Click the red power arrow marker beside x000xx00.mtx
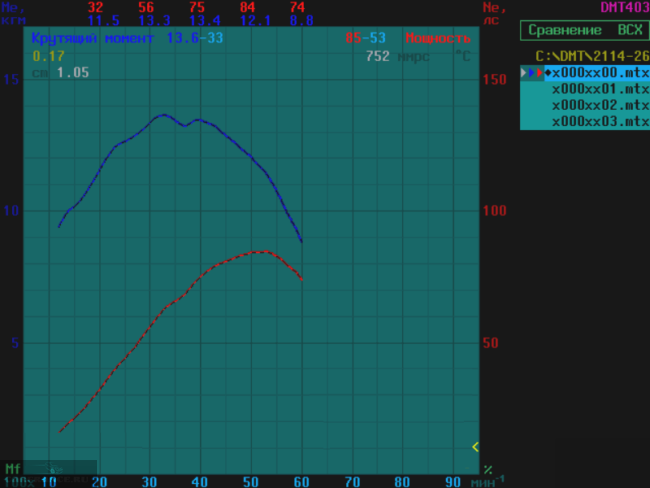The width and height of the screenshot is (650, 488). coord(538,73)
